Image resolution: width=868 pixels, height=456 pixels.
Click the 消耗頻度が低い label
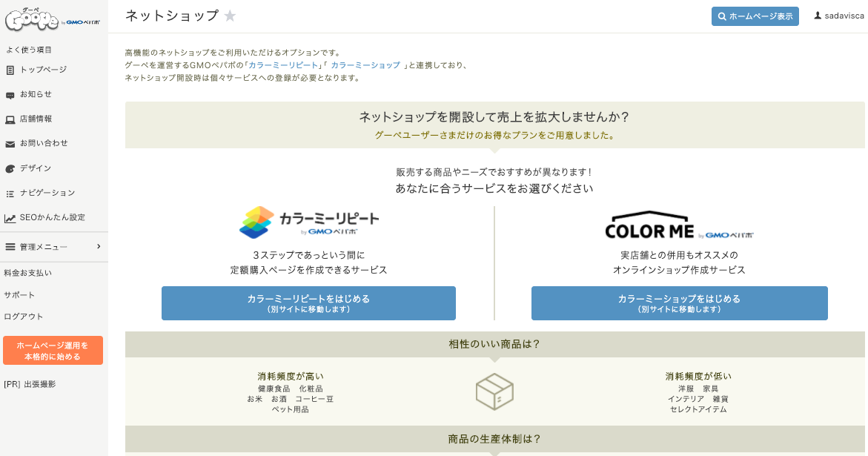pos(698,377)
